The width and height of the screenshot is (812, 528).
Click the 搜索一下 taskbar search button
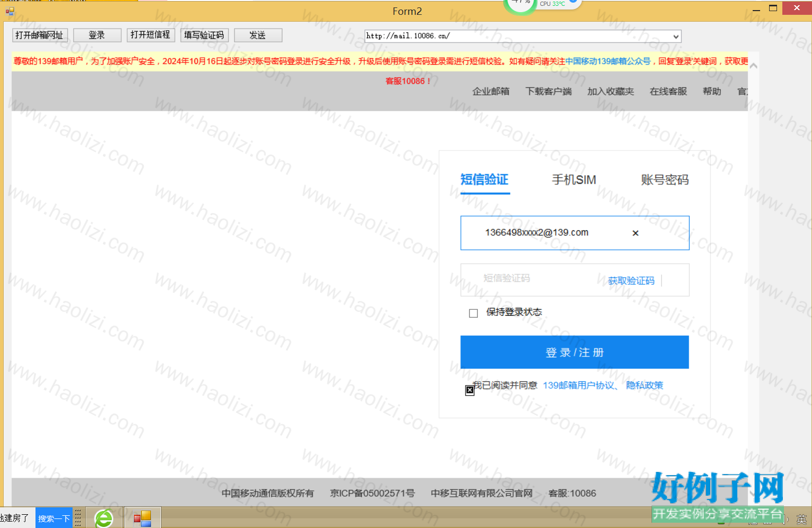click(54, 518)
